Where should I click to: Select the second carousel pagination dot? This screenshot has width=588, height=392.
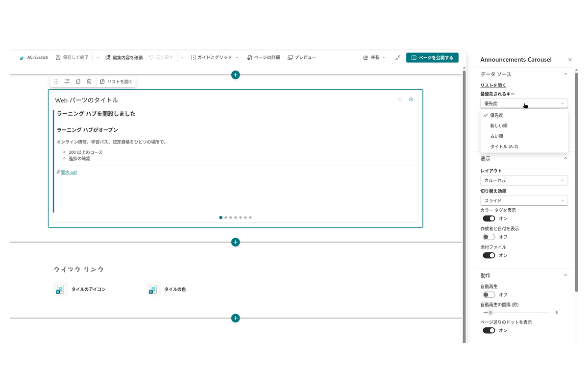[x=225, y=218]
